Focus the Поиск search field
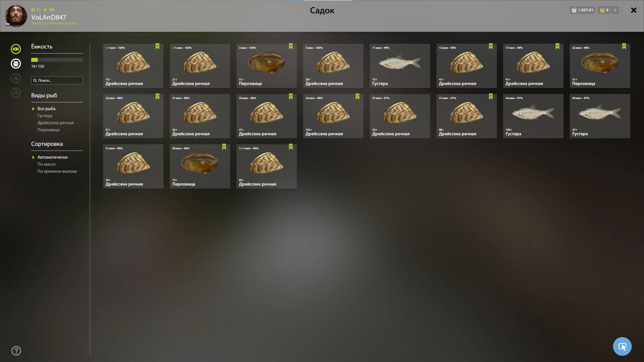 57,80
